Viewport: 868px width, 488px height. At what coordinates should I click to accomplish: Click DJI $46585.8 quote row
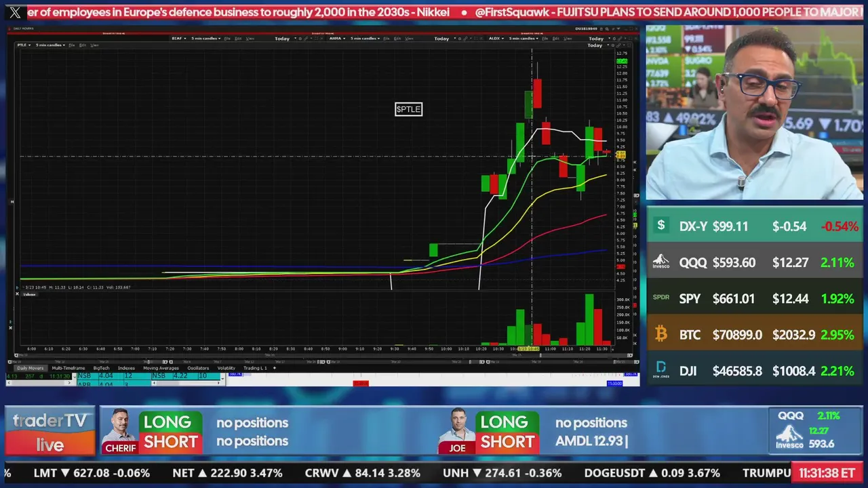coord(754,371)
